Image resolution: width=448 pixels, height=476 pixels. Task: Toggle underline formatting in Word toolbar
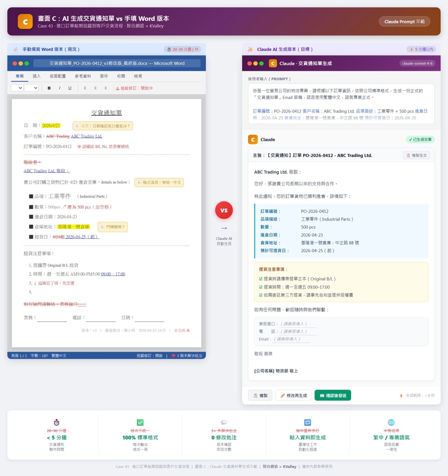point(70,88)
